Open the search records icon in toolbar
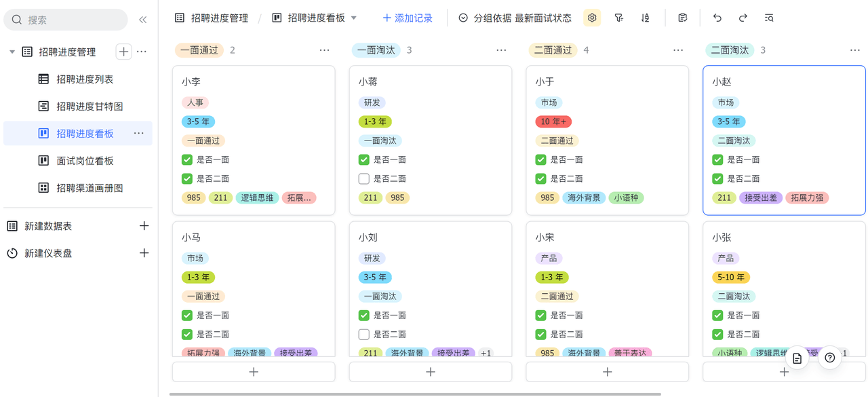868x397 pixels. click(769, 18)
